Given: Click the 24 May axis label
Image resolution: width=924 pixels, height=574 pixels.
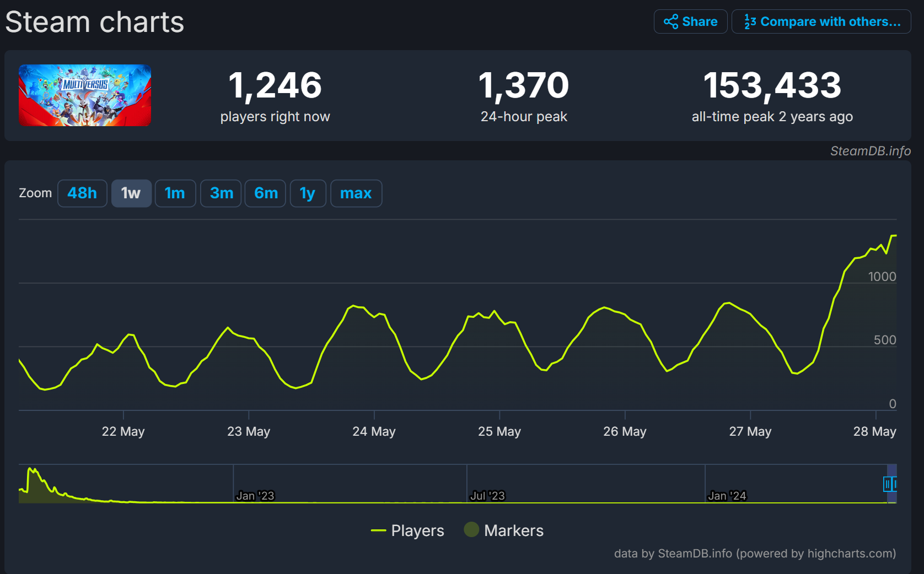Looking at the screenshot, I should click(x=374, y=431).
